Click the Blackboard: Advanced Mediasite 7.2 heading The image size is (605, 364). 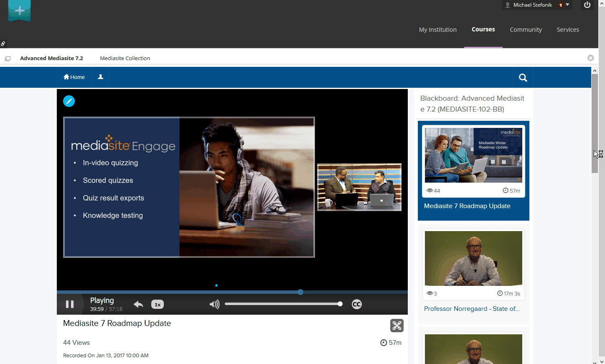[x=472, y=104]
